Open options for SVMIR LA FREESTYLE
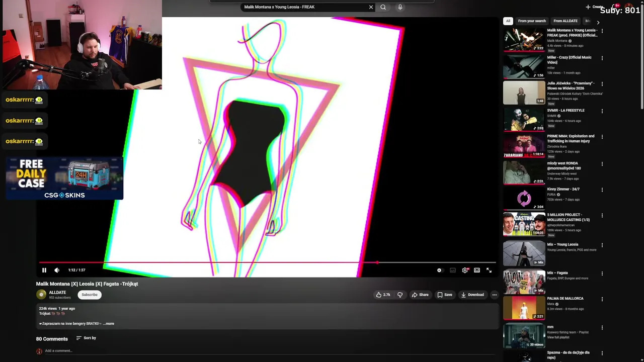The width and height of the screenshot is (644, 362). click(602, 111)
